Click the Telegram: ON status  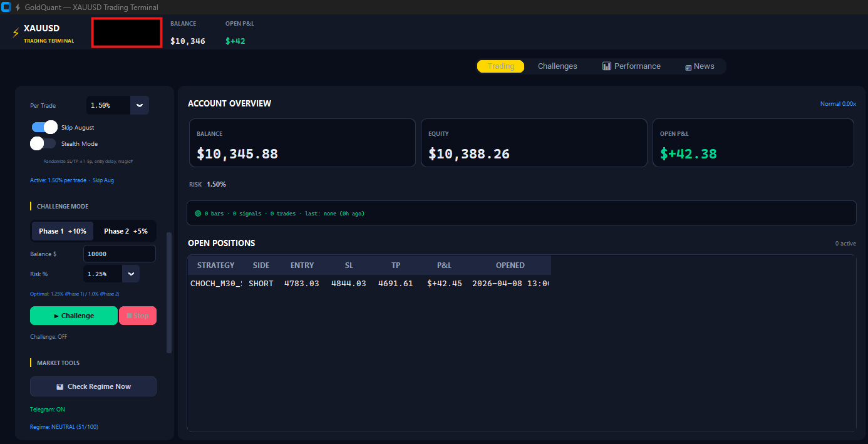(48, 410)
